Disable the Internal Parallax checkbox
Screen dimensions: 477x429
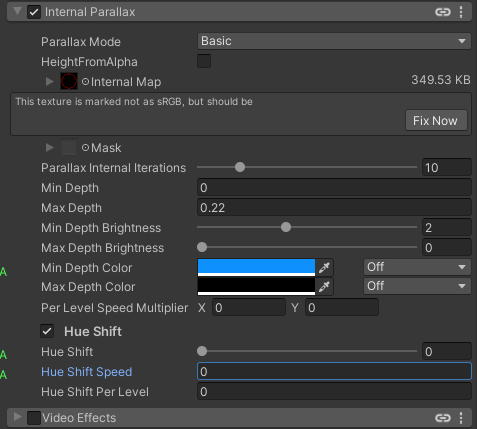pyautogui.click(x=34, y=12)
